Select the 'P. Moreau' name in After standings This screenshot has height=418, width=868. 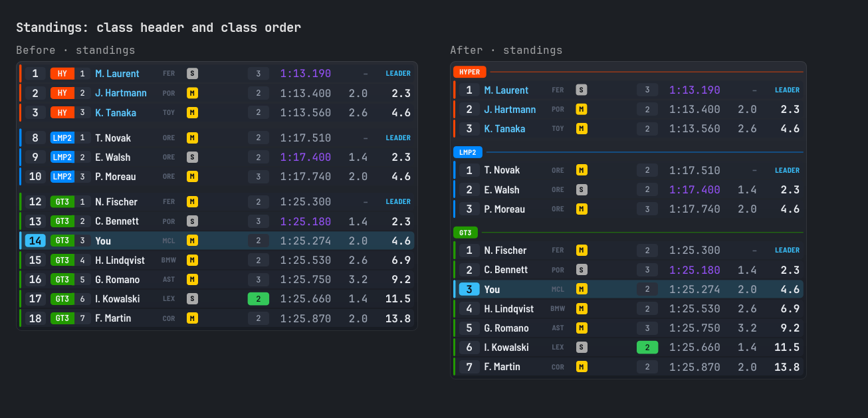pos(504,209)
